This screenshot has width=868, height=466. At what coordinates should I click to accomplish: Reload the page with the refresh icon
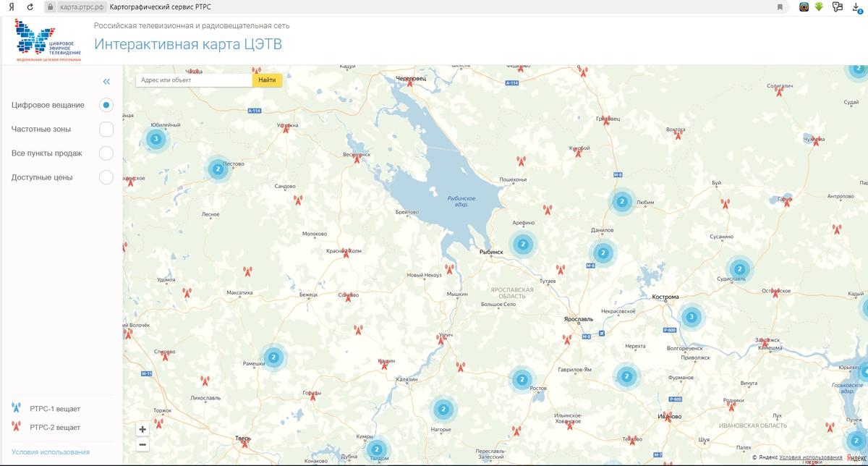pyautogui.click(x=30, y=7)
